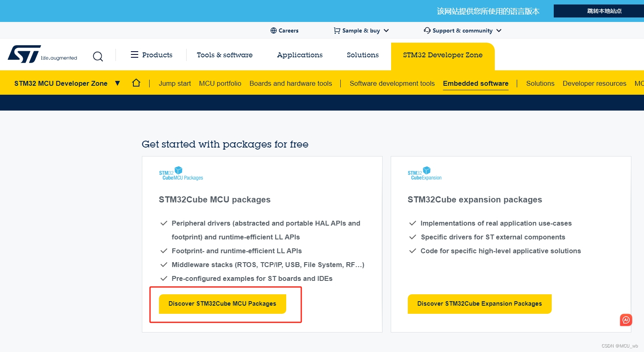The height and width of the screenshot is (352, 644).
Task: Open the site search magnifier icon
Action: [98, 56]
